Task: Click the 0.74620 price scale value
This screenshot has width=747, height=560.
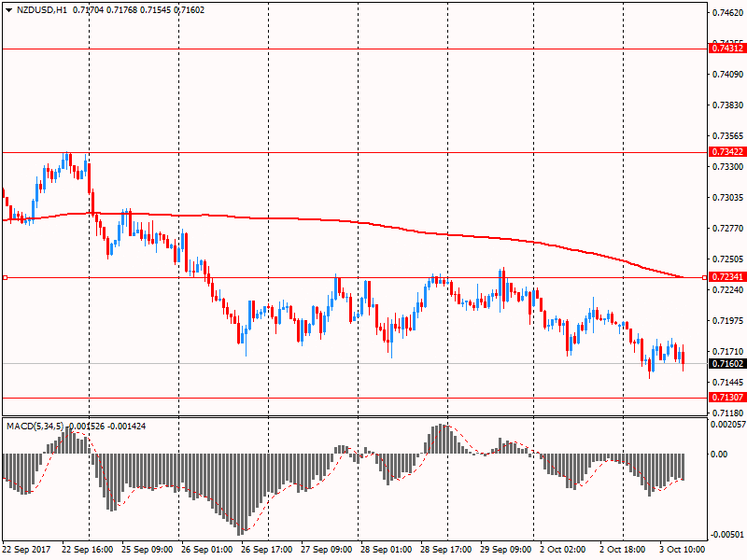Action: tap(727, 13)
